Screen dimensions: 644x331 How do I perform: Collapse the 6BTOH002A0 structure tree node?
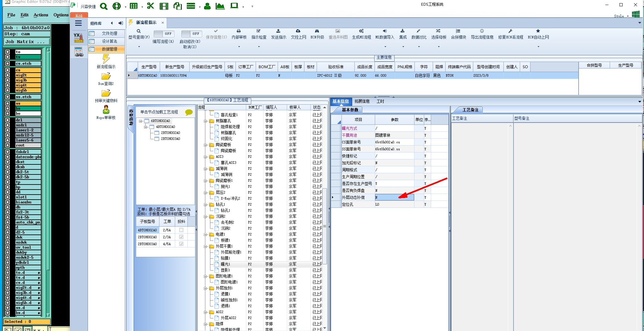coord(141,121)
